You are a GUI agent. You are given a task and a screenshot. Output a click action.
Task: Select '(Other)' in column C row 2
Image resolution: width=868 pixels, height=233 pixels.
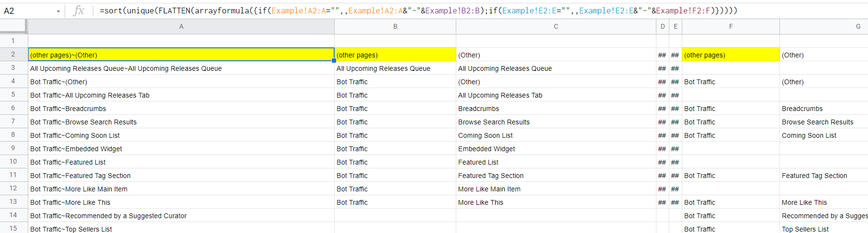tap(556, 55)
